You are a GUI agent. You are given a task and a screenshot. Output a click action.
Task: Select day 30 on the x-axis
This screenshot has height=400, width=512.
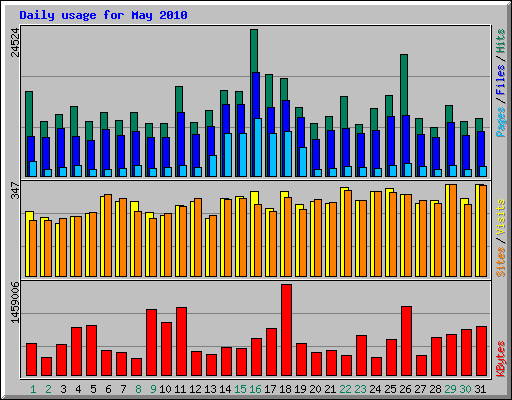pos(465,389)
